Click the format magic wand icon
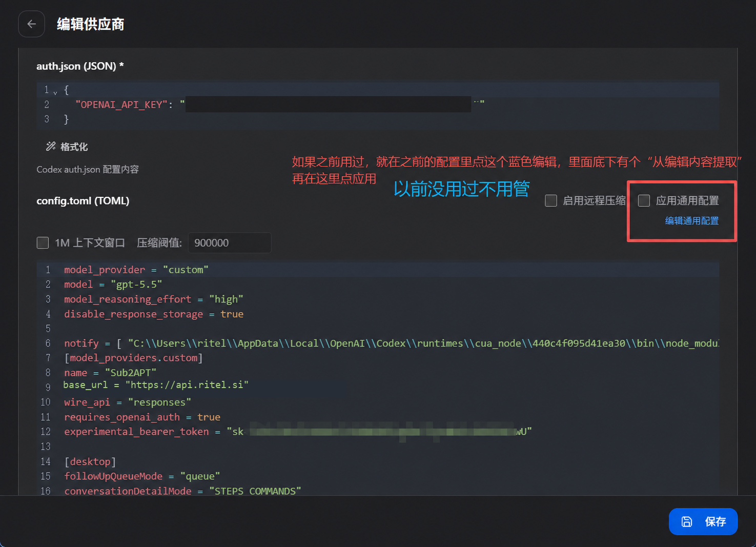 click(x=51, y=147)
